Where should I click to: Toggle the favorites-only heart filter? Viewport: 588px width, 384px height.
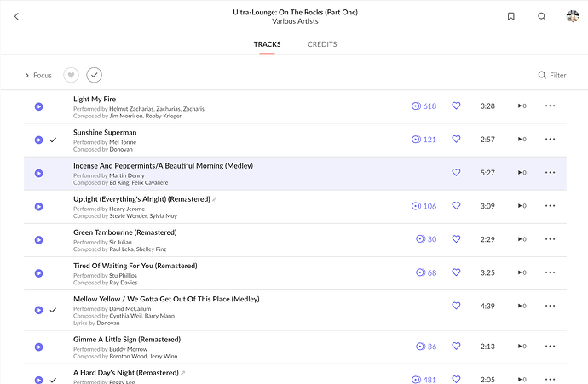(x=72, y=75)
